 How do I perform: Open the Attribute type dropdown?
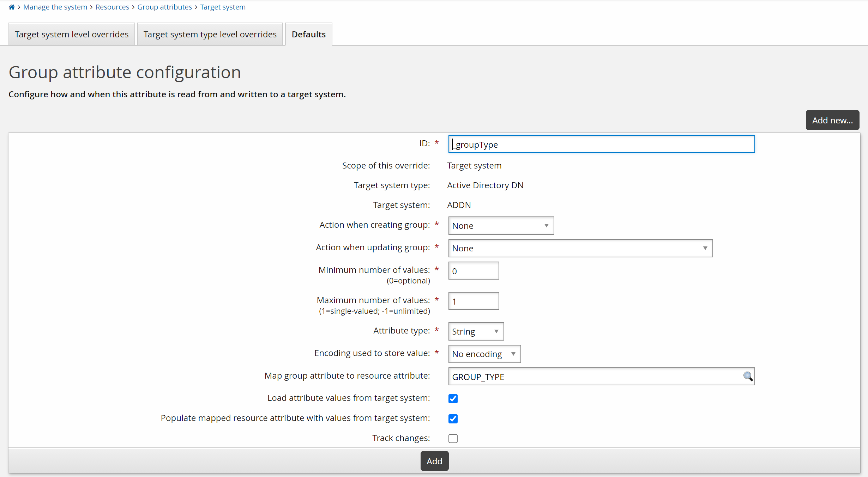point(476,331)
